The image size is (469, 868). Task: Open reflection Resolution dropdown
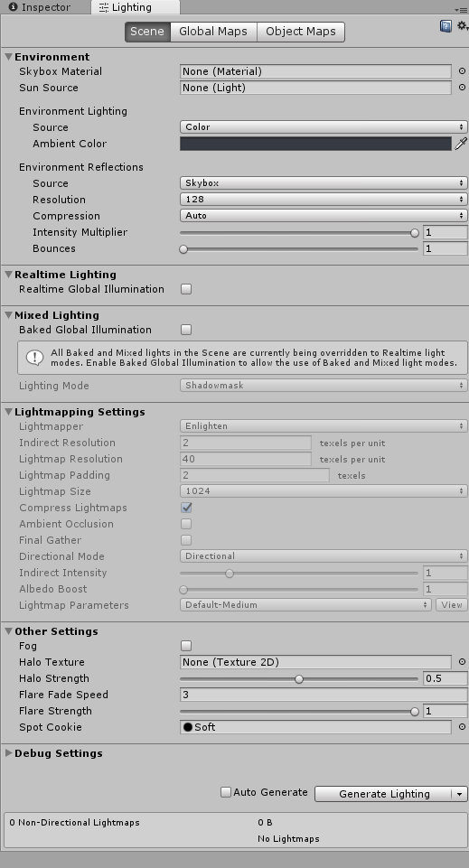point(324,200)
